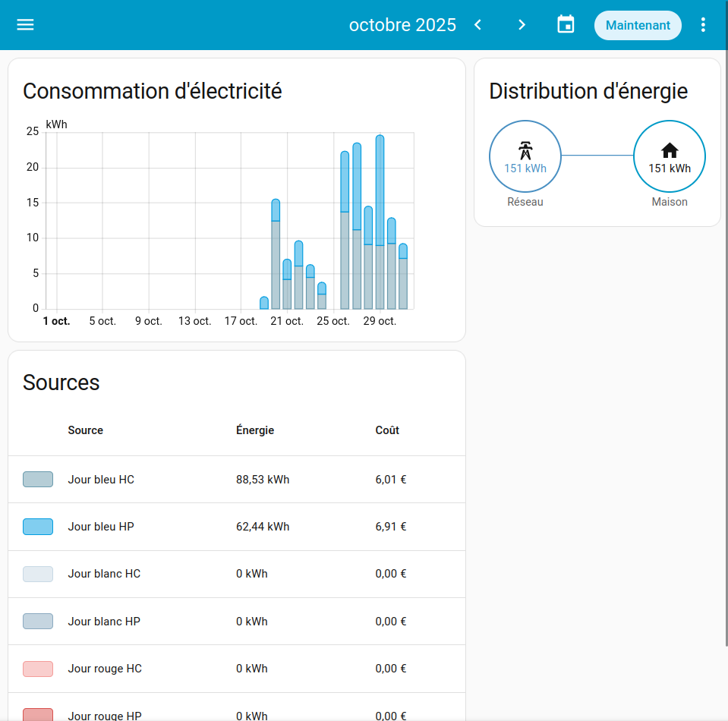
Task: Select the Jour bleu HC source row
Action: tap(237, 479)
